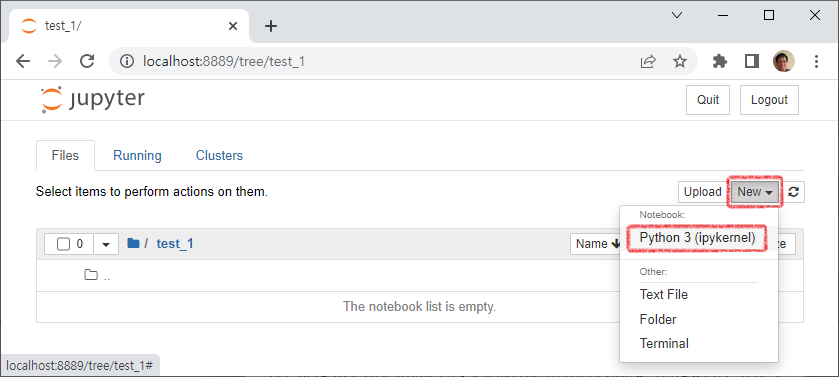Go back in browser history
Viewport: 839px width, 377px height.
click(x=23, y=61)
